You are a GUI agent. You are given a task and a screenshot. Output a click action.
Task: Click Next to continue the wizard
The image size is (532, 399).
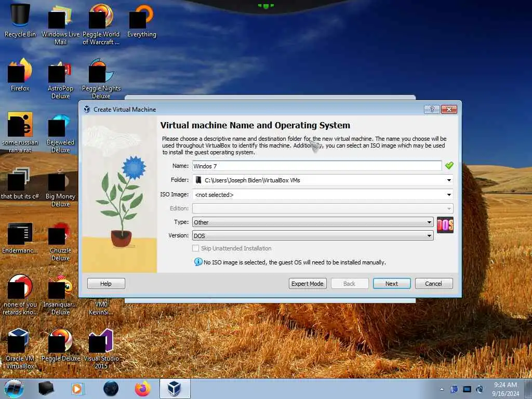pyautogui.click(x=392, y=284)
